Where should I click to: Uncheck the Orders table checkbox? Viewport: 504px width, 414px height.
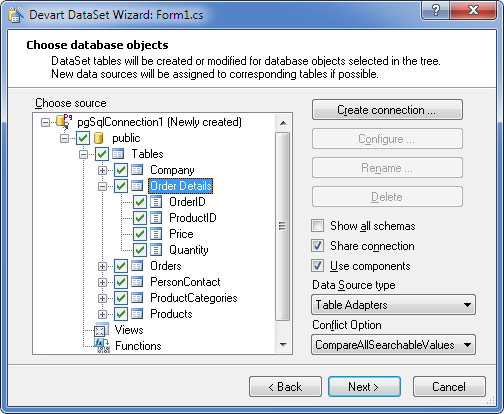[121, 266]
